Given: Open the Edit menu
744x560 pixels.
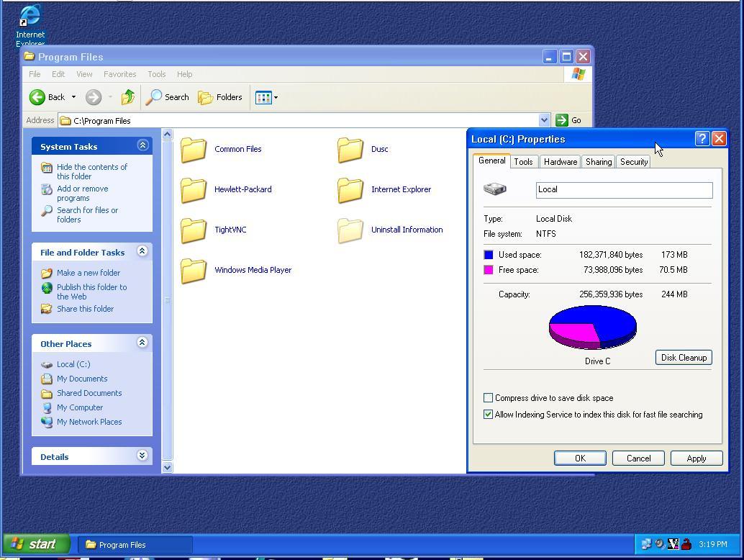Looking at the screenshot, I should [58, 74].
